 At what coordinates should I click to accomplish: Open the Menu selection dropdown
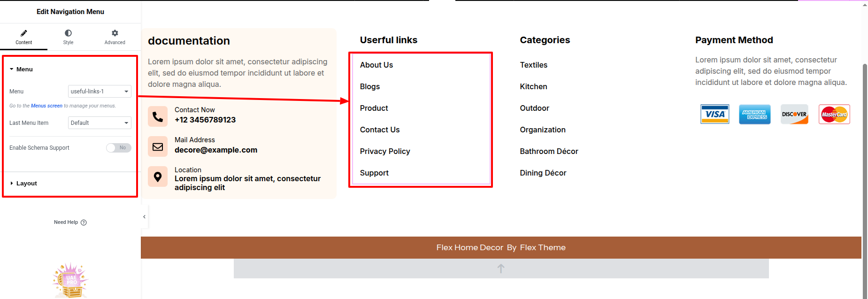click(100, 92)
